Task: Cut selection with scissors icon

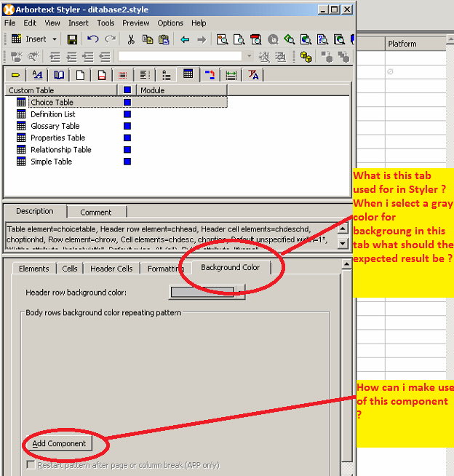Action: pos(131,39)
